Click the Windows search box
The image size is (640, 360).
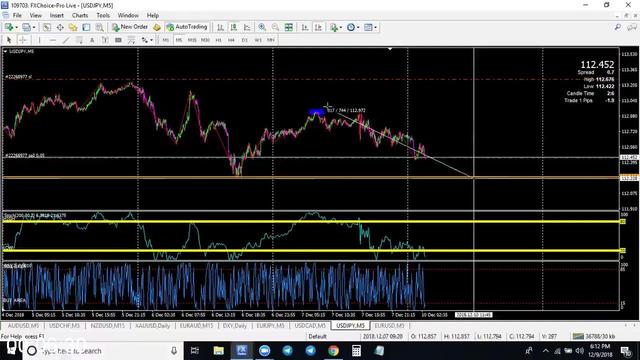pyautogui.click(x=102, y=351)
